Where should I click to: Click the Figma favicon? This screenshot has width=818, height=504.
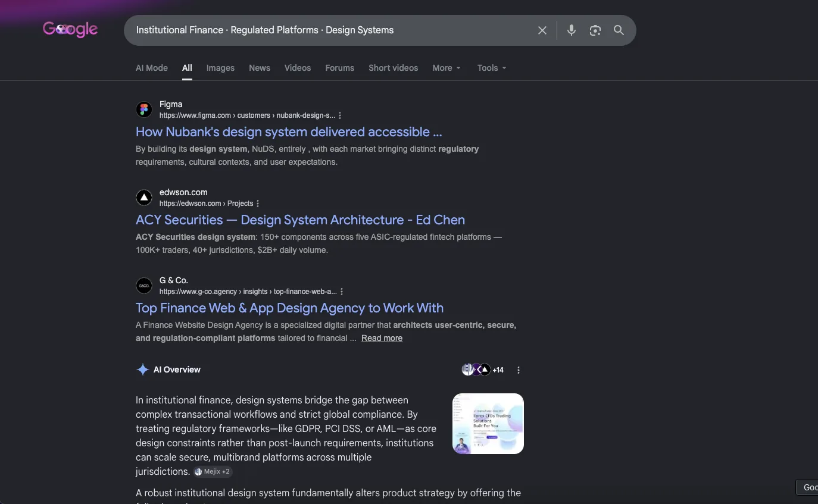144,109
